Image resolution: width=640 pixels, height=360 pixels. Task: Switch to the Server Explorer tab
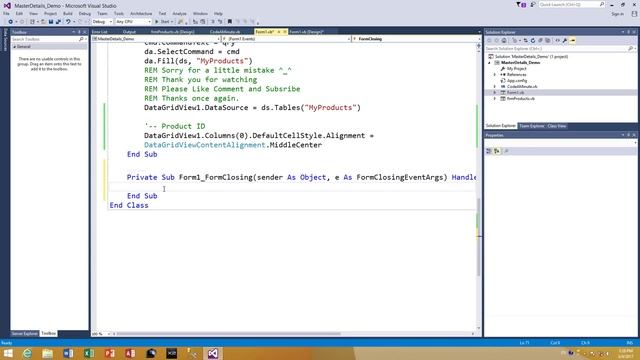[24, 333]
